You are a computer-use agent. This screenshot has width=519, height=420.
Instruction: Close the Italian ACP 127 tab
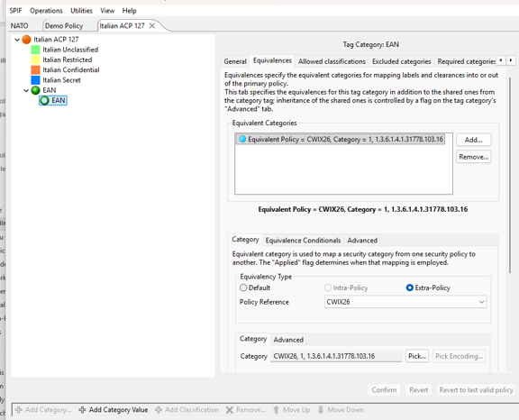coord(152,26)
